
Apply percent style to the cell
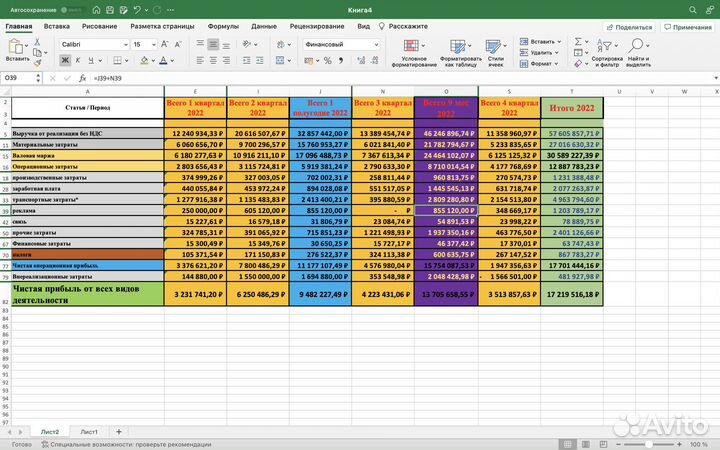(x=327, y=60)
